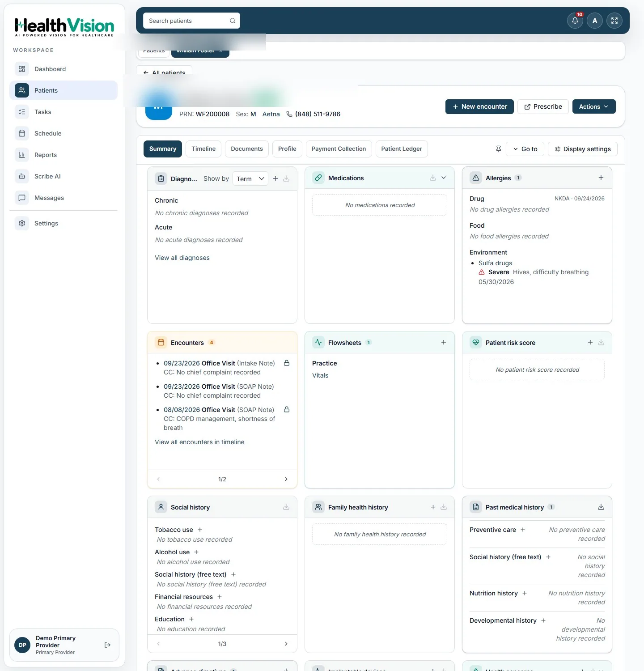Open the Actions dropdown
Viewport: 644px width, 671px height.
(594, 106)
